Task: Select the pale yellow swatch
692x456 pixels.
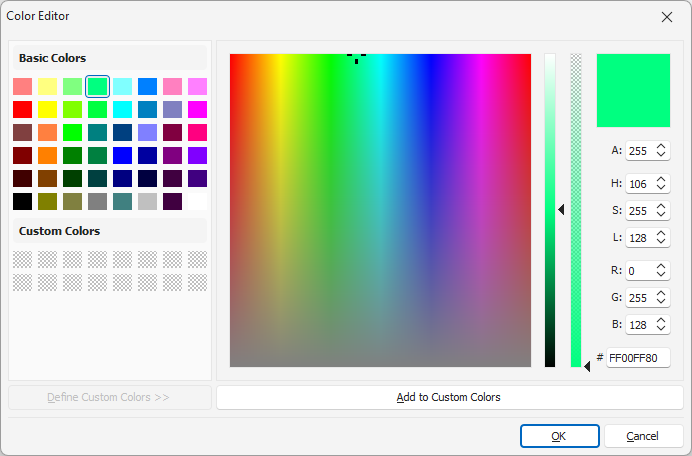Action: [x=47, y=87]
